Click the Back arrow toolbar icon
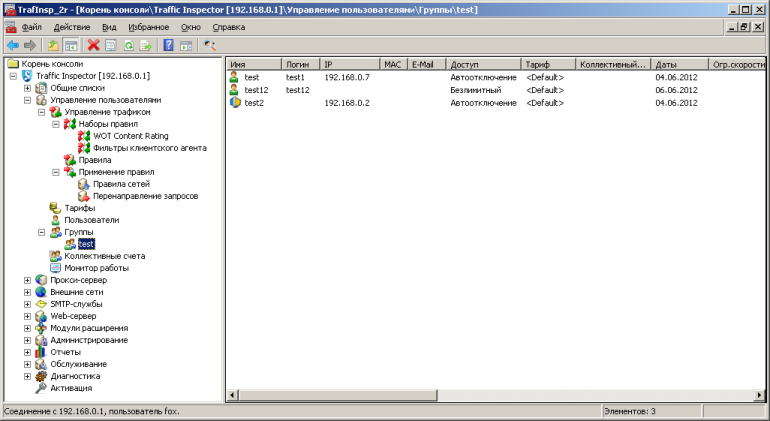 tap(13, 46)
